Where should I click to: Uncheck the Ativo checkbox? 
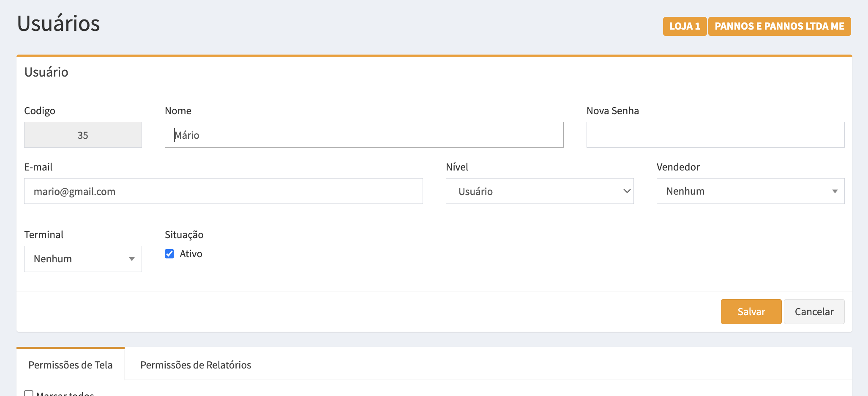(169, 254)
